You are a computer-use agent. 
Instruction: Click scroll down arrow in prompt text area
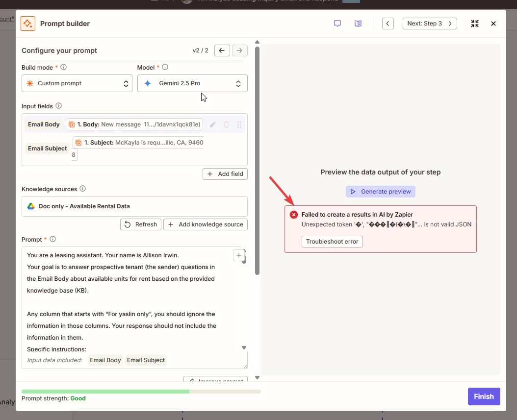244,348
